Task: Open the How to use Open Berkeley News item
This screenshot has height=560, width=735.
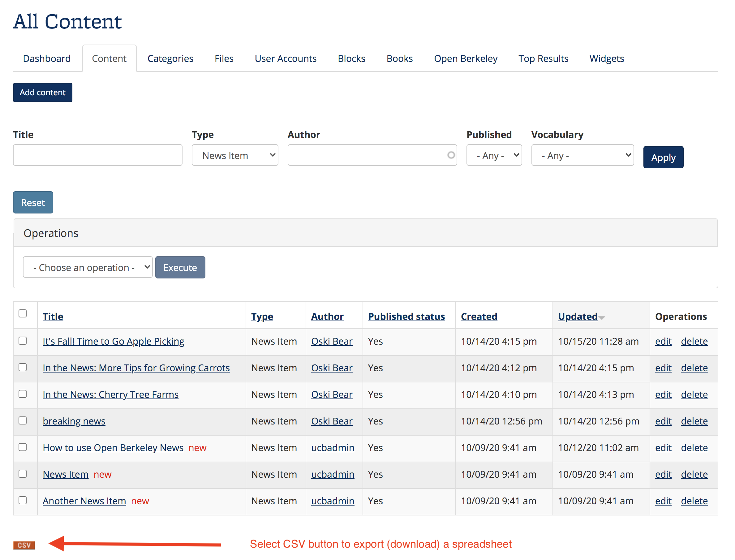Action: click(113, 448)
